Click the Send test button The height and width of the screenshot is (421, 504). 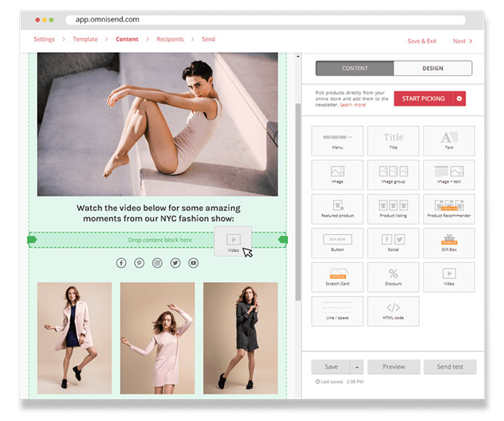tap(450, 366)
